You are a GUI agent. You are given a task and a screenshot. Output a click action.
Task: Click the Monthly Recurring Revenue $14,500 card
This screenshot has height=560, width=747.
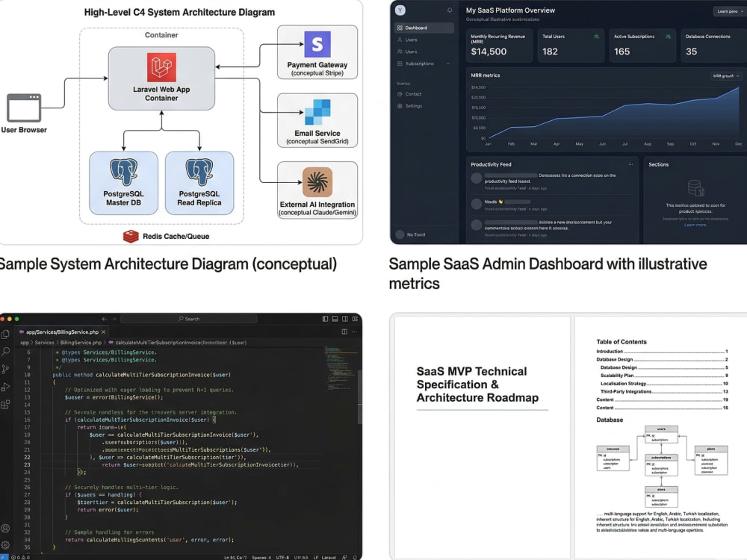(x=499, y=46)
